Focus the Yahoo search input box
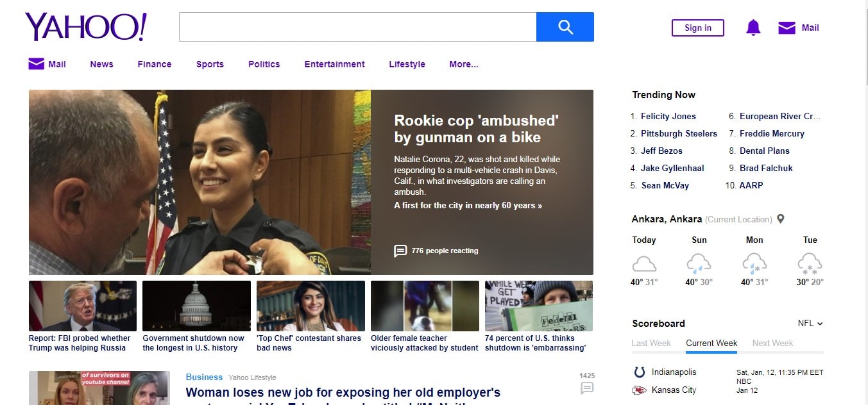The image size is (868, 405). pos(357,27)
